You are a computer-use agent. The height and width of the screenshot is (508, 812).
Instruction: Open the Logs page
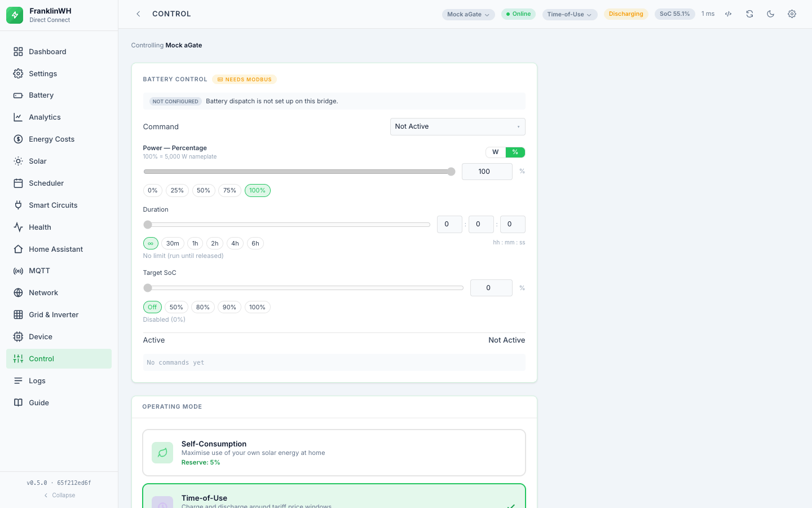(x=59, y=381)
